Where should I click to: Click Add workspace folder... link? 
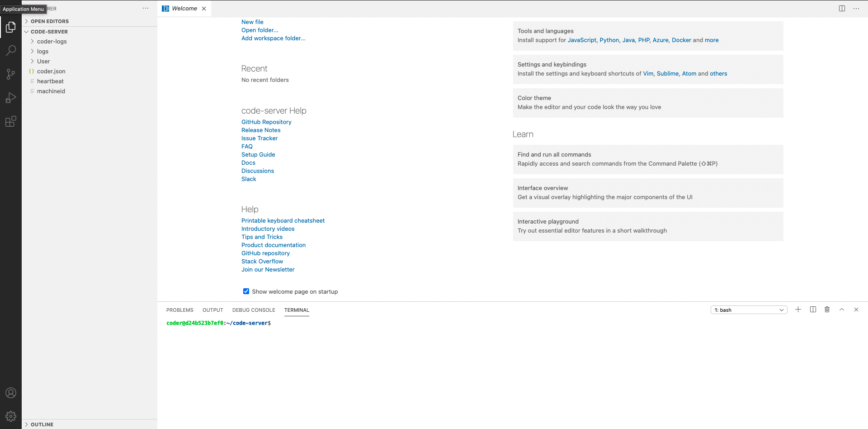point(274,38)
